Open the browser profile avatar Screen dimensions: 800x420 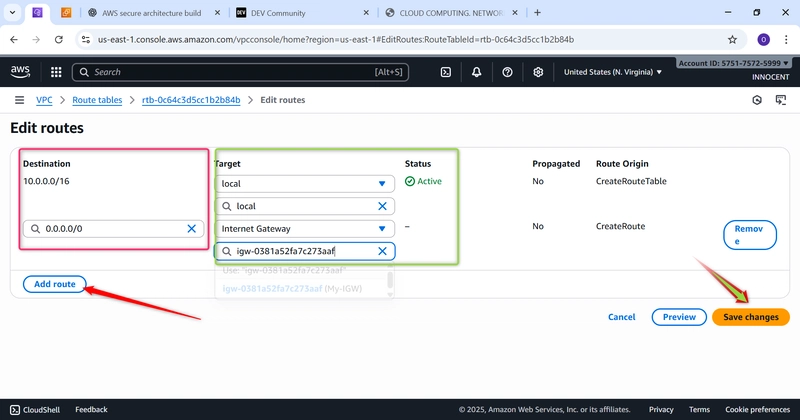pos(763,39)
